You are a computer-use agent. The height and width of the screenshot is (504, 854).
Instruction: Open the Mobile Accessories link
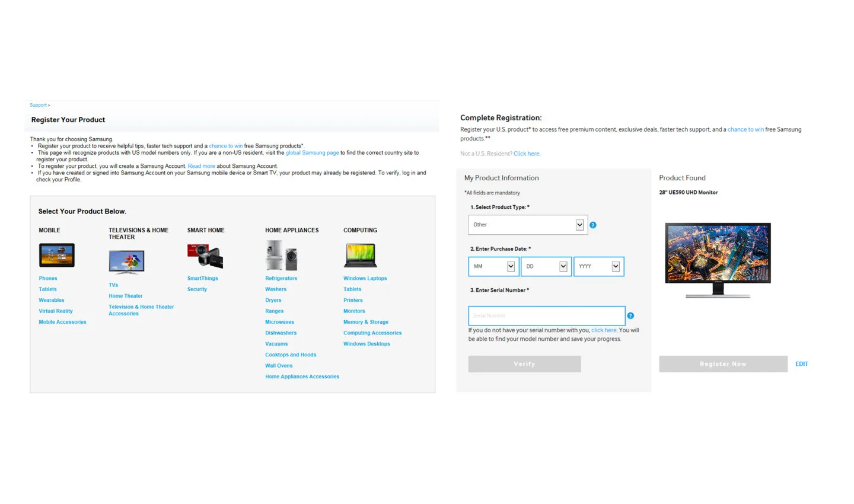click(62, 322)
